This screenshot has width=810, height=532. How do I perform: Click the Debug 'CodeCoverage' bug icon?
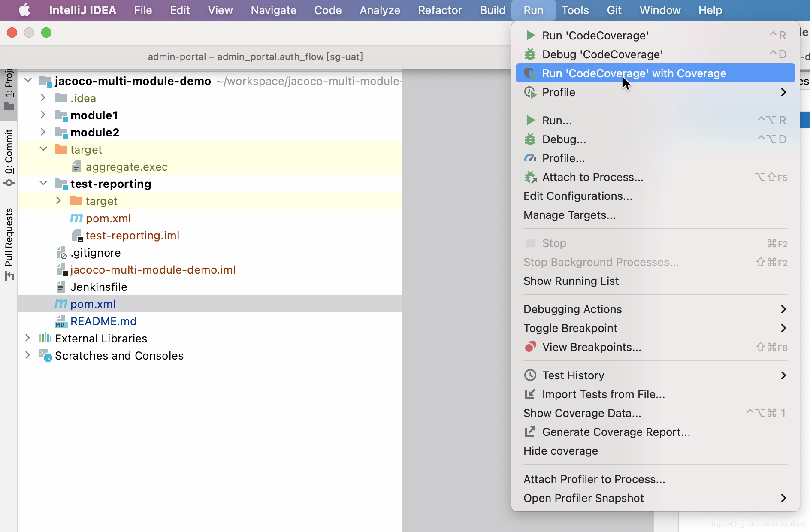531,54
